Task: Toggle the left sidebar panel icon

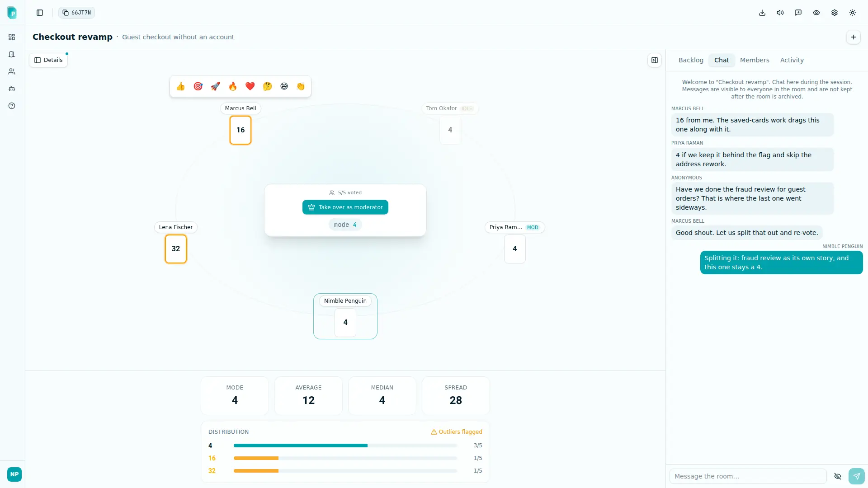Action: coord(40,13)
